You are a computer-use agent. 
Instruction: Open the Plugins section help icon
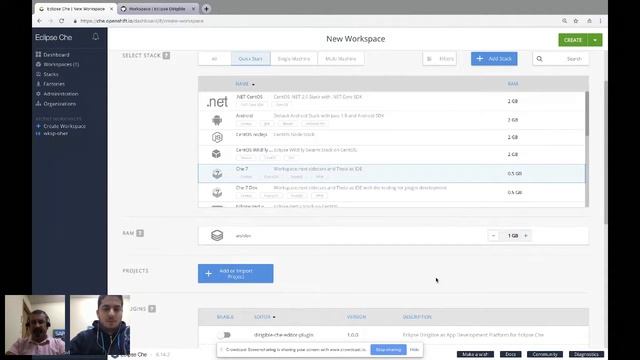[x=152, y=309]
